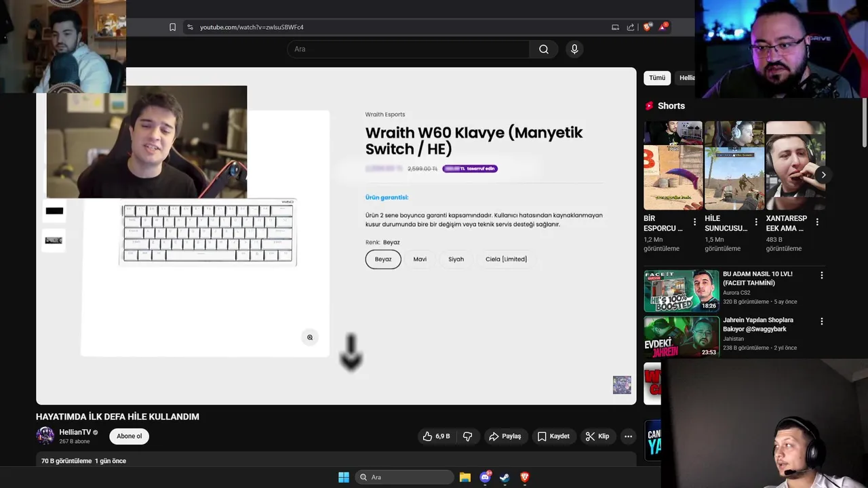Click the zoom magnifier on product image
The image size is (868, 488).
coord(310,338)
